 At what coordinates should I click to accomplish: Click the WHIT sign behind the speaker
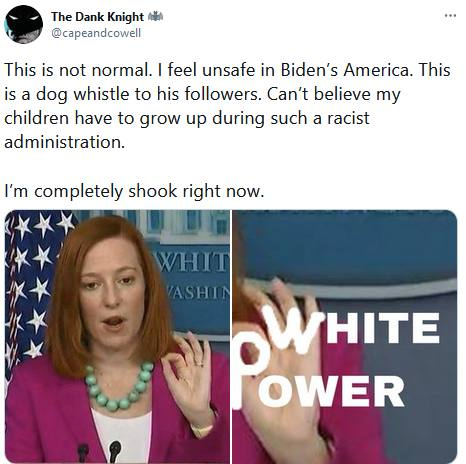click(x=193, y=263)
